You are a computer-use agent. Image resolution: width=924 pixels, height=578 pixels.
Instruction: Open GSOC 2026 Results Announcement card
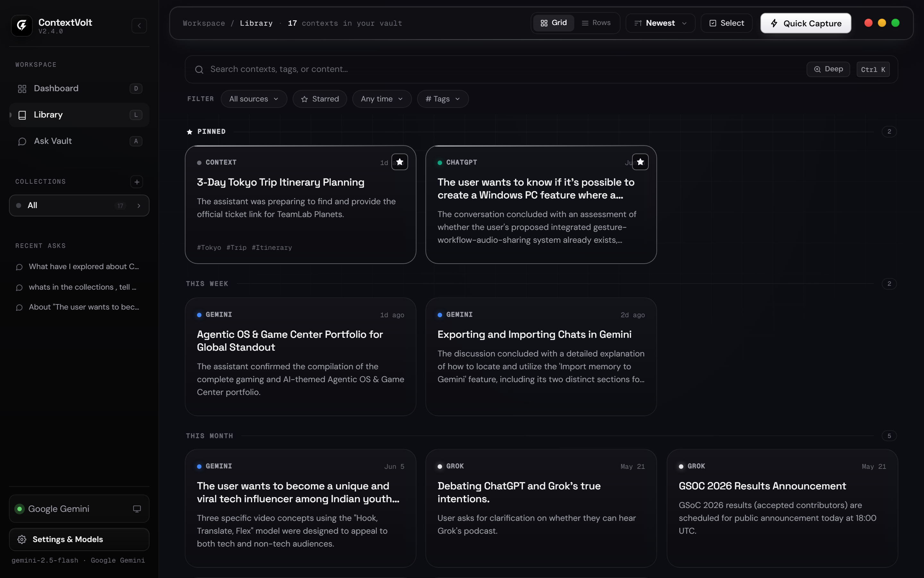[x=782, y=508]
